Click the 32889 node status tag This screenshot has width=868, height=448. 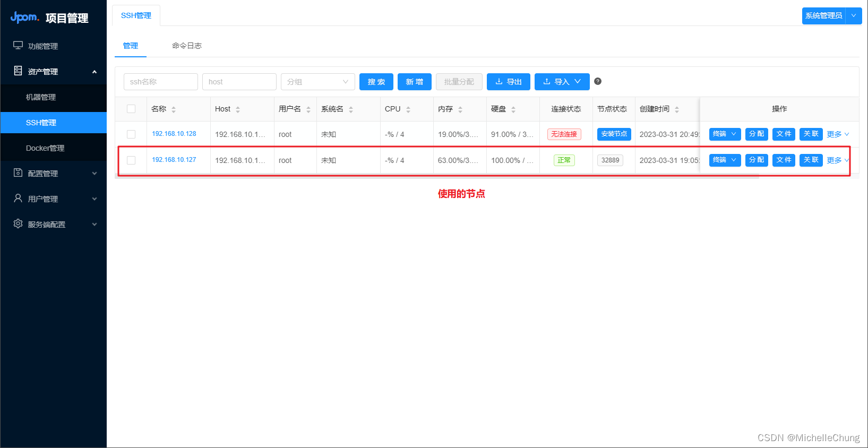click(x=610, y=160)
